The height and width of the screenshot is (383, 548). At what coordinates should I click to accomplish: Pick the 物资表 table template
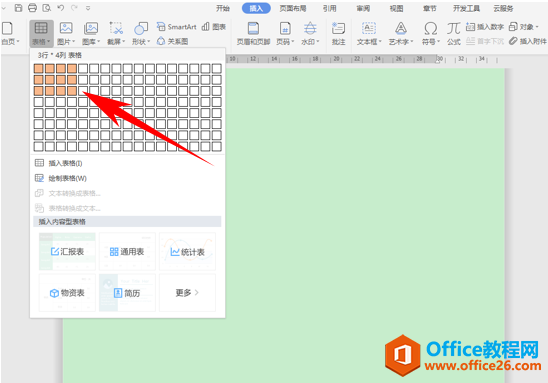point(67,293)
